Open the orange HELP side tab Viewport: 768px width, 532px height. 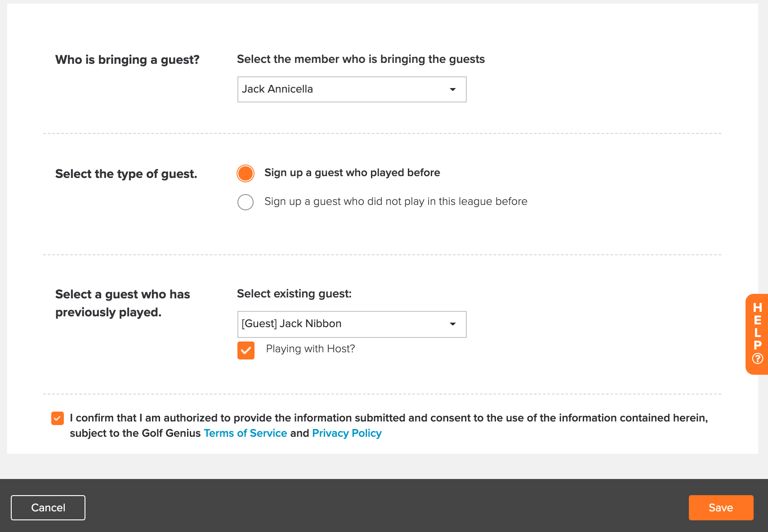[x=757, y=334]
